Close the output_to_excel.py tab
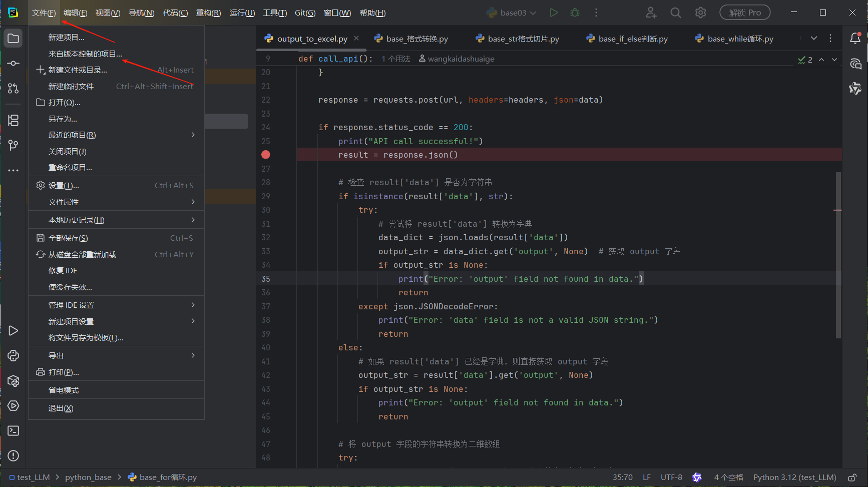The image size is (868, 487). (x=356, y=38)
